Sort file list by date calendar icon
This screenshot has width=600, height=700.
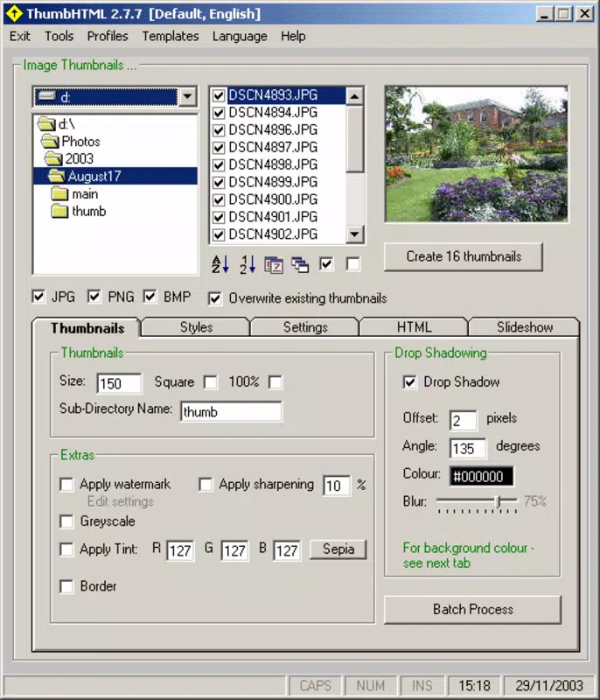pyautogui.click(x=274, y=265)
